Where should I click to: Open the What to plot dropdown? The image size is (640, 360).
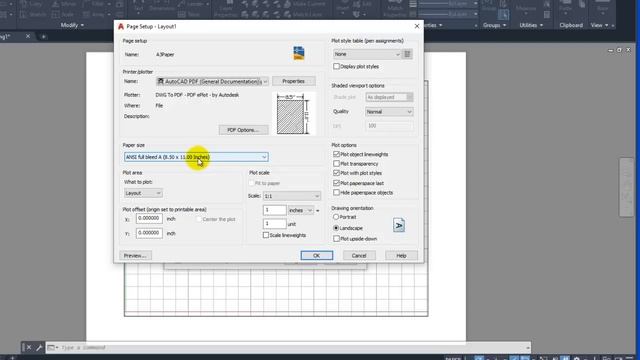(143, 193)
